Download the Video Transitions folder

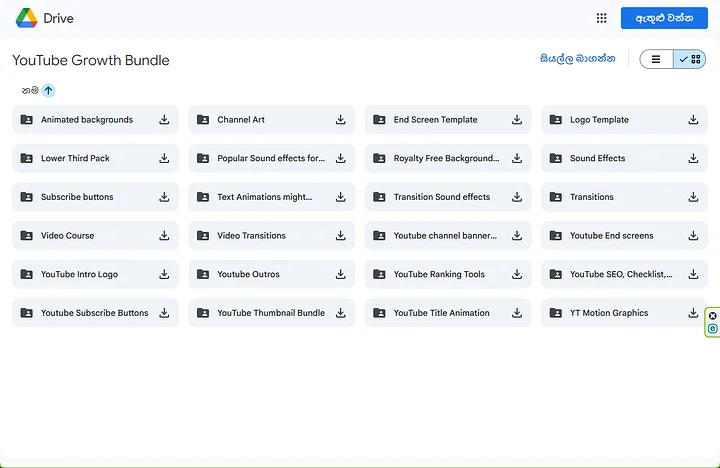tap(340, 236)
